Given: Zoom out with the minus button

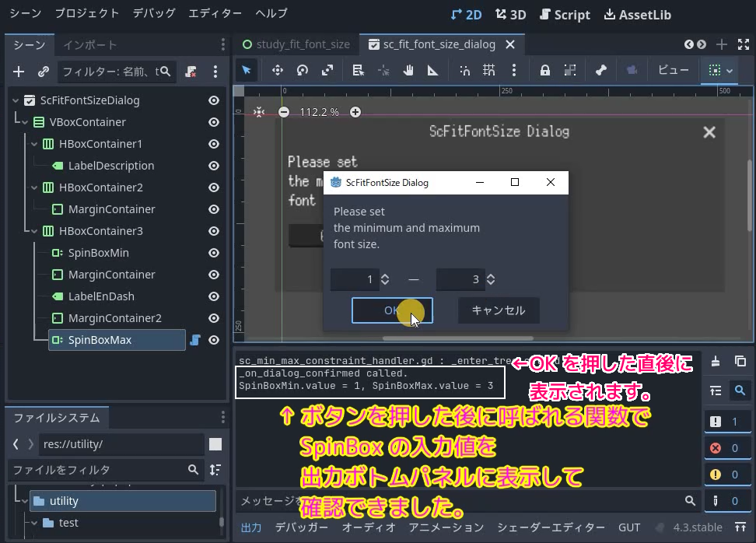Looking at the screenshot, I should pos(284,112).
